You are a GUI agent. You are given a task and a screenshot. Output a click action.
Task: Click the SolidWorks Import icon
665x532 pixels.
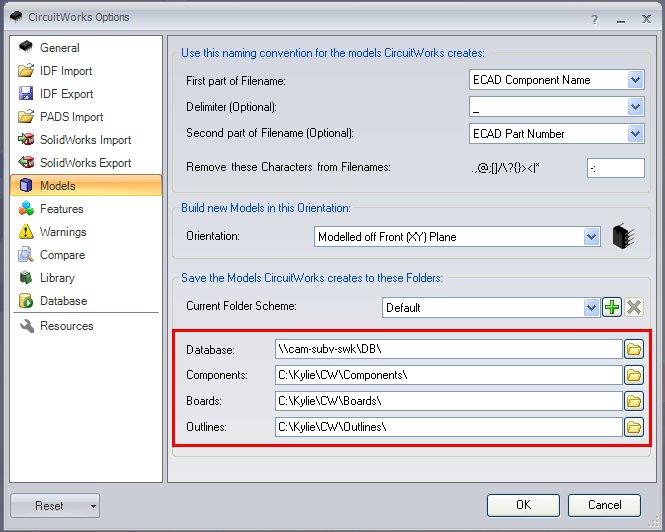click(26, 139)
